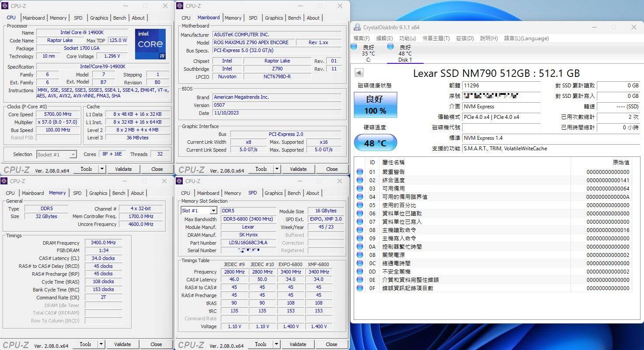Click Validate button in SPD window
This screenshot has height=350, width=644.
pos(298,344)
